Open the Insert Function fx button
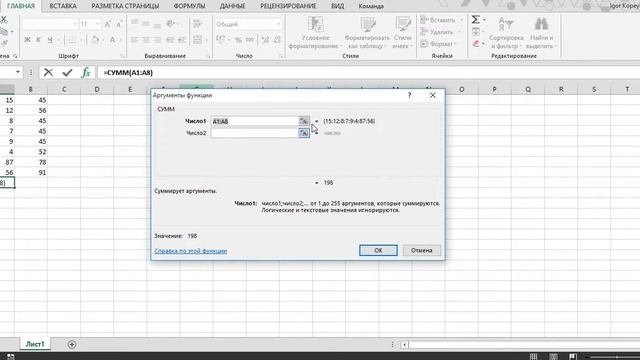This screenshot has width=640, height=360. pyautogui.click(x=86, y=73)
